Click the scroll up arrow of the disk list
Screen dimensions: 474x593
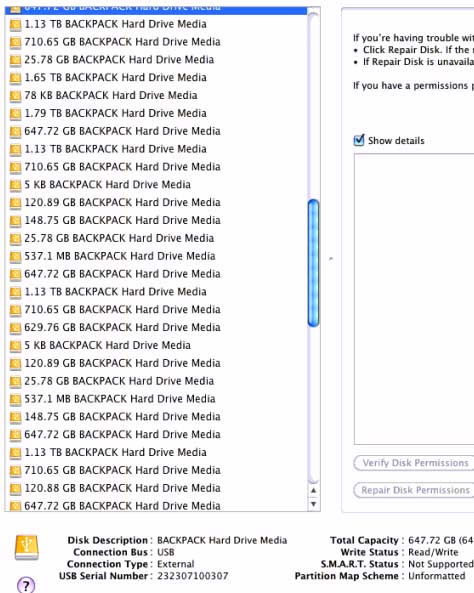pyautogui.click(x=314, y=491)
